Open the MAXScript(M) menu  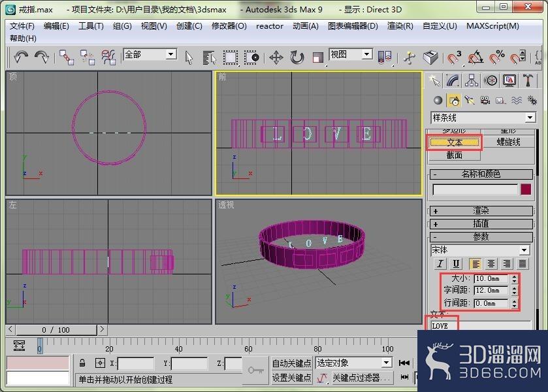pyautogui.click(x=492, y=26)
